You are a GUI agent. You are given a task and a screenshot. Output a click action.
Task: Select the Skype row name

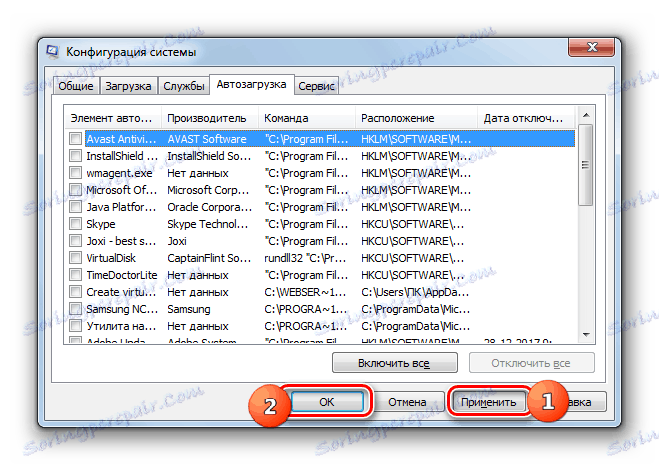pos(101,224)
